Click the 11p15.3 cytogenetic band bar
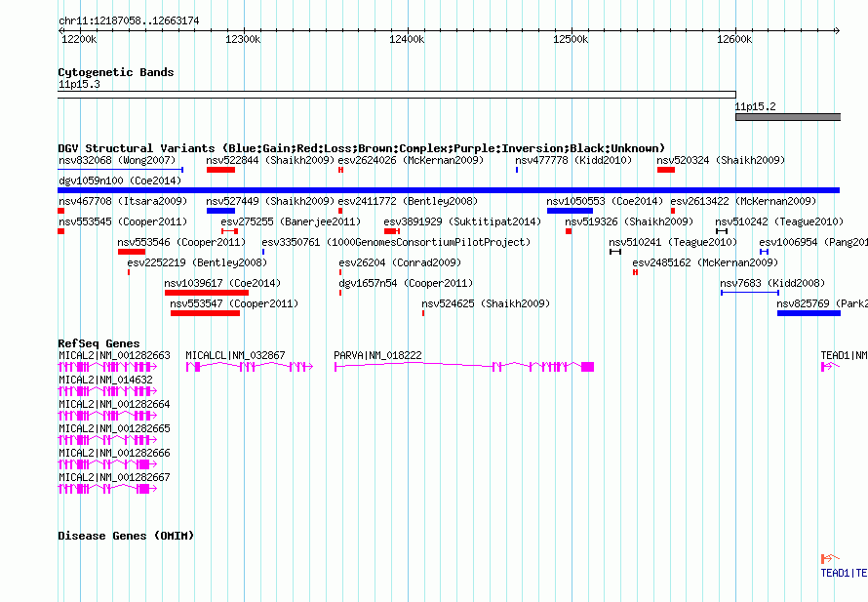The height and width of the screenshot is (602, 868). tap(397, 95)
